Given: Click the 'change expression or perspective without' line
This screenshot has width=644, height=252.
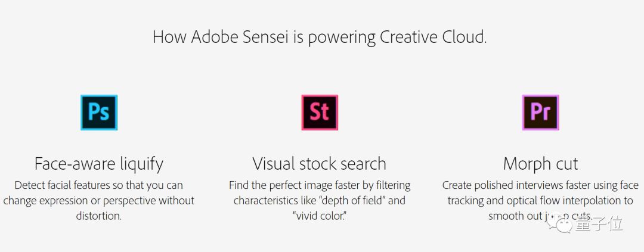Looking at the screenshot, I should pyautogui.click(x=99, y=201).
